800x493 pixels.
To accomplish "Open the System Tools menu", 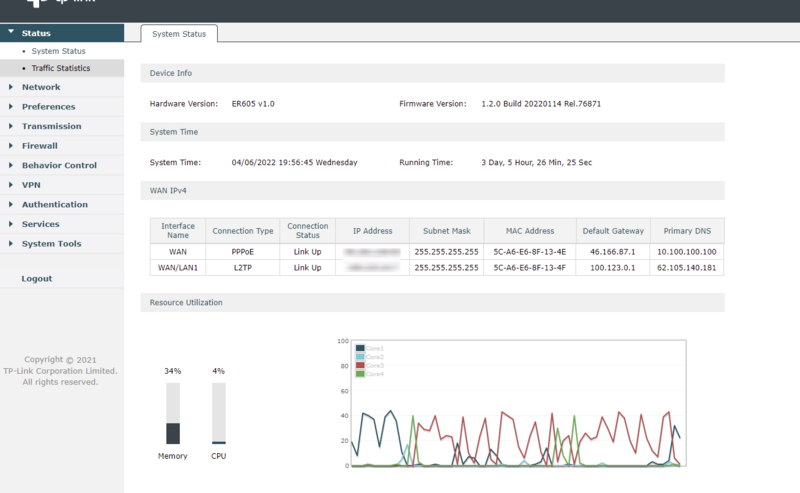I will point(52,243).
